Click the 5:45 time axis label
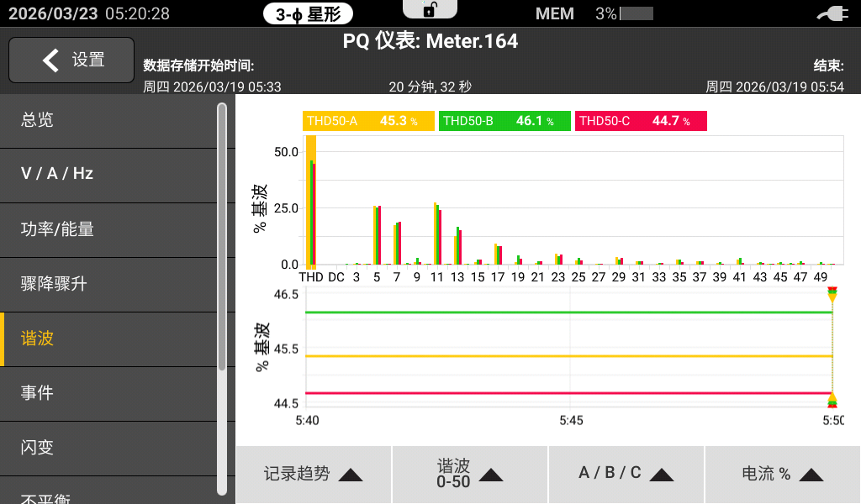 571,421
